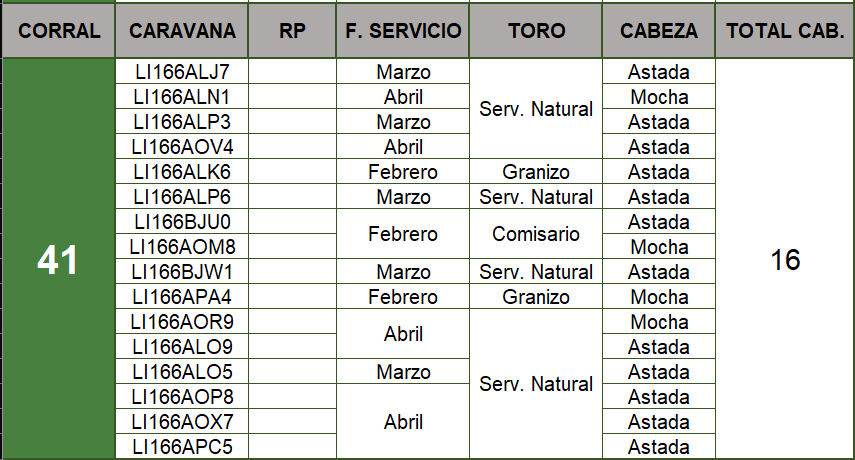The image size is (855, 460).
Task: Click the TOTAL CAB. header cell
Action: click(x=785, y=31)
